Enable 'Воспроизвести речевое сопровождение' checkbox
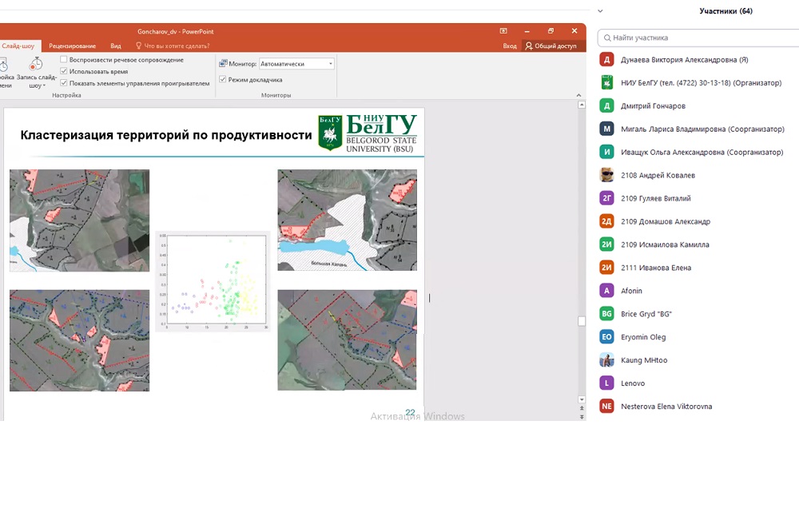The image size is (799, 532). (x=64, y=60)
